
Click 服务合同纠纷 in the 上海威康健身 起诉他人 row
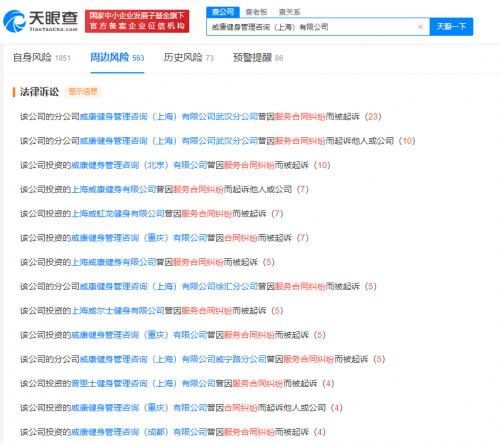(198, 190)
